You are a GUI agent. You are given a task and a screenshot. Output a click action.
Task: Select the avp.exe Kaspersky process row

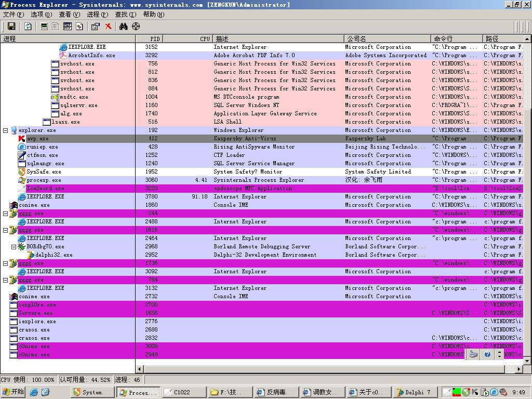pos(38,139)
